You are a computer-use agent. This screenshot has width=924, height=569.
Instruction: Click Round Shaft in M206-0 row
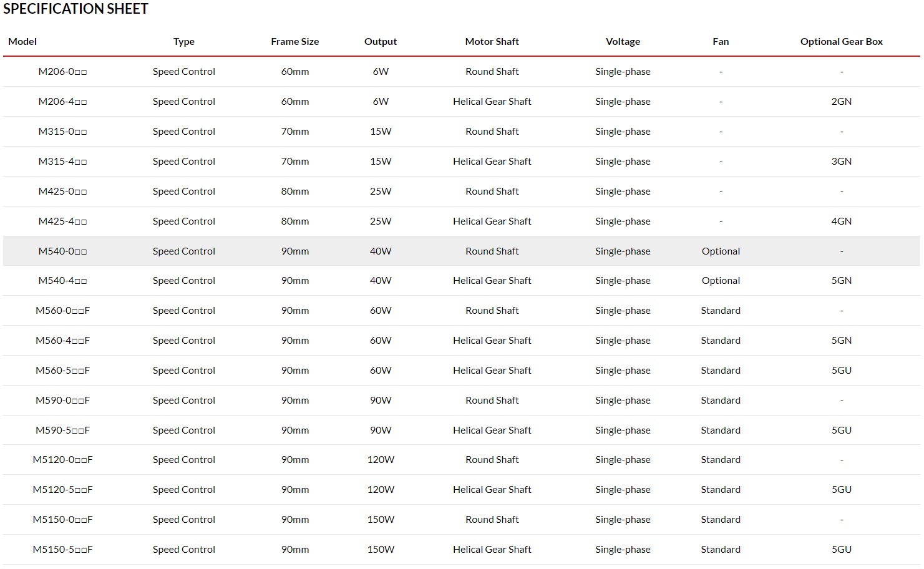coord(492,72)
